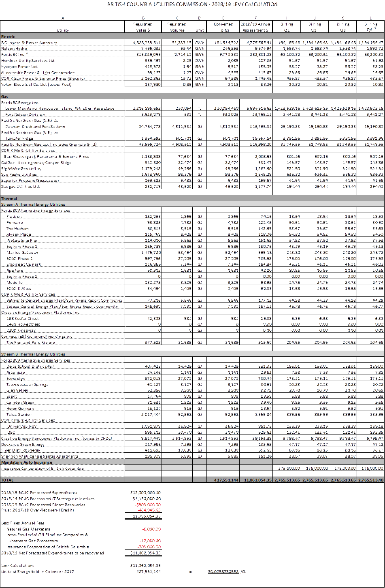This screenshot has height=588, width=385.
Task: Click the Glen Valley row label
Action: [x=17, y=390]
